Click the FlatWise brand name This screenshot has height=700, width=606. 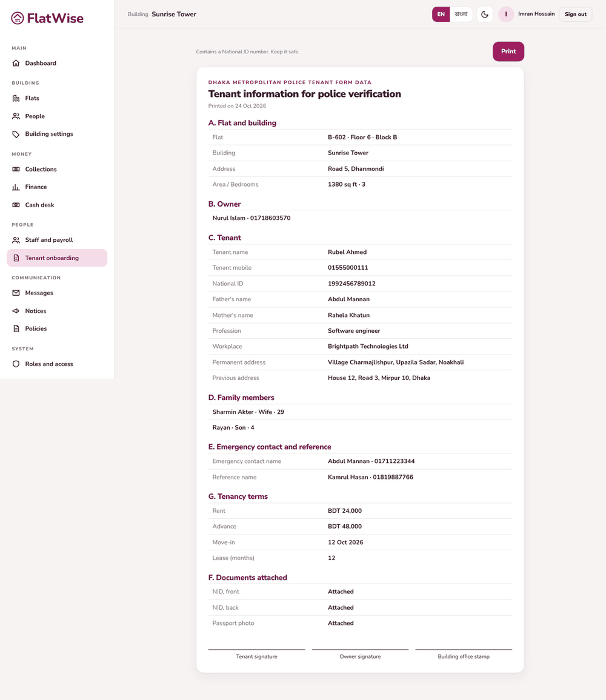[55, 18]
